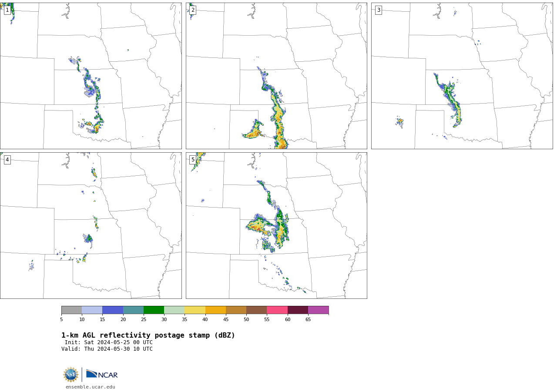Click the pale green 30-35 dBZ swatch

174,310
